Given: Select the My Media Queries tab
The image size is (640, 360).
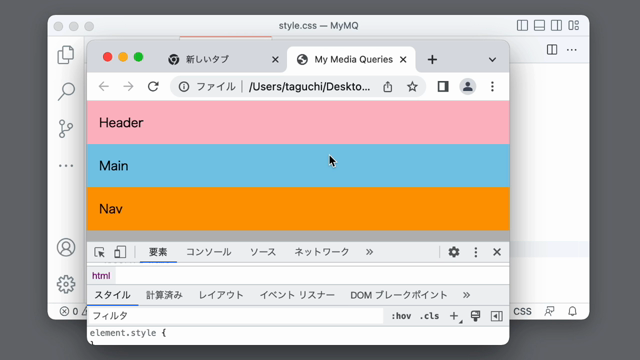Looking at the screenshot, I should (351, 60).
